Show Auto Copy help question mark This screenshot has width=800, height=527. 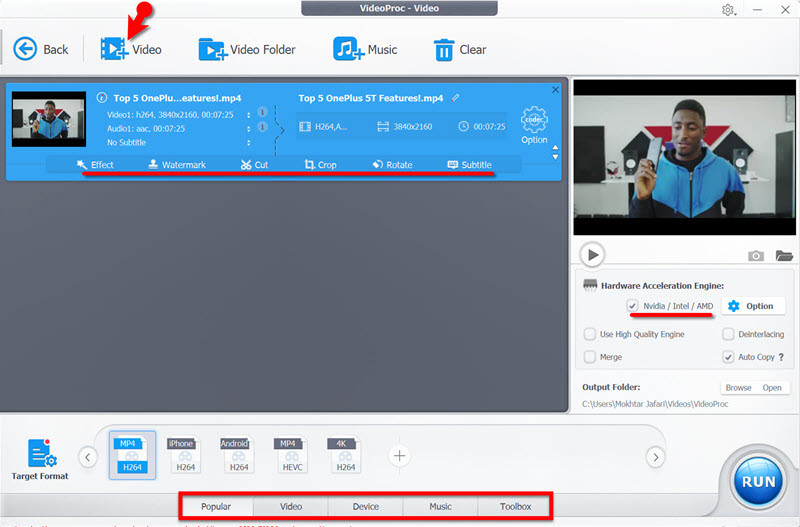(x=781, y=357)
